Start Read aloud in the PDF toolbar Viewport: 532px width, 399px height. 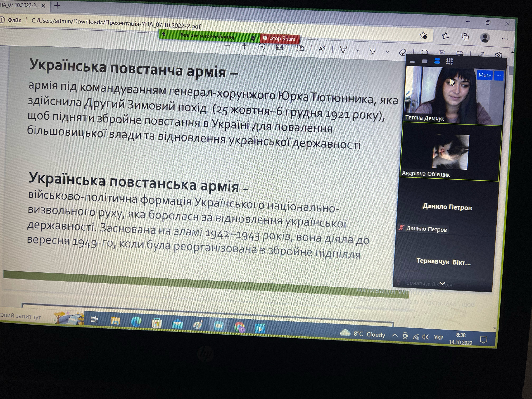(x=322, y=49)
